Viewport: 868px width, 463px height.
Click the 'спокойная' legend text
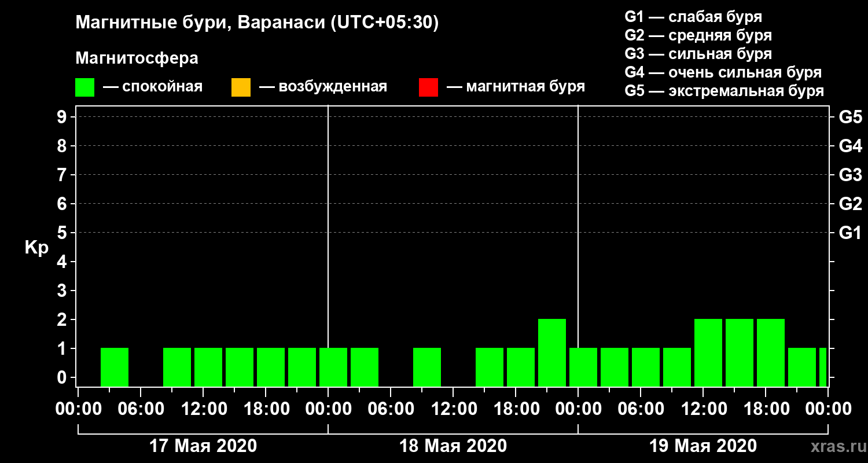(x=163, y=87)
